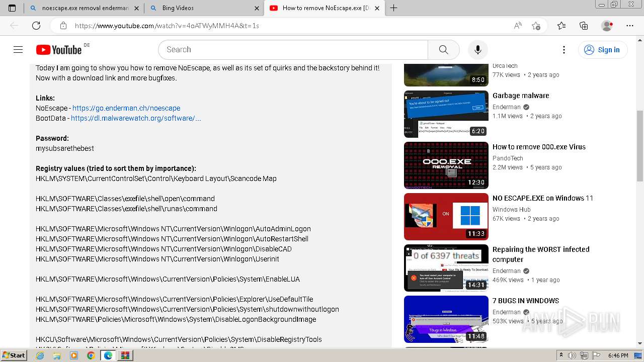Click the taskbar clock showing 6:46 PM
This screenshot has height=362, width=644.
(618, 355)
